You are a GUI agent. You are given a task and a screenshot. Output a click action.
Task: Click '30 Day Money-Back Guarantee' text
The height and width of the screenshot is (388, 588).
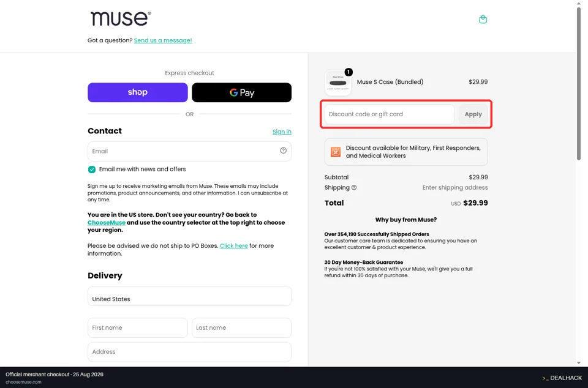[x=364, y=263]
